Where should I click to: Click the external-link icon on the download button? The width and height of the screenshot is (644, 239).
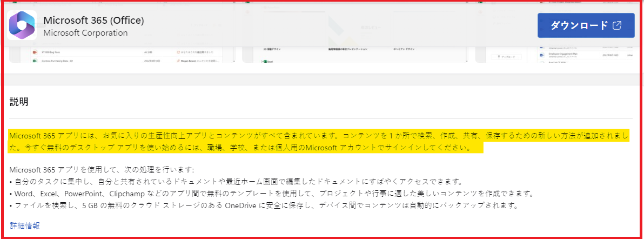pyautogui.click(x=617, y=25)
